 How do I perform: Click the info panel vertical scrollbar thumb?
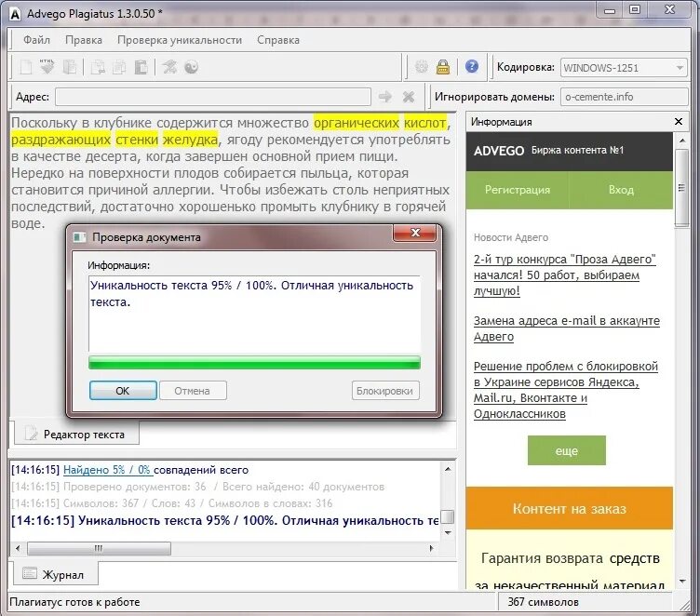tap(681, 188)
